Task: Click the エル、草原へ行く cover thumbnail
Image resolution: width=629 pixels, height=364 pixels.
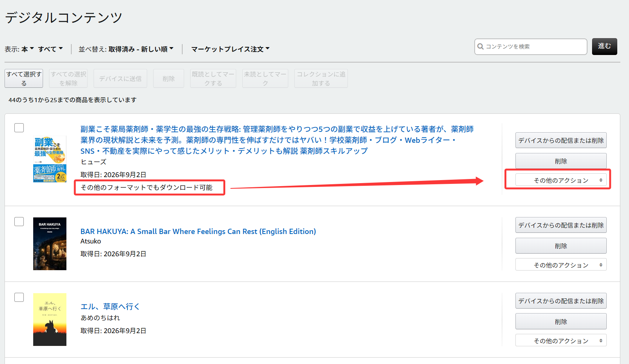Action: pos(50,320)
